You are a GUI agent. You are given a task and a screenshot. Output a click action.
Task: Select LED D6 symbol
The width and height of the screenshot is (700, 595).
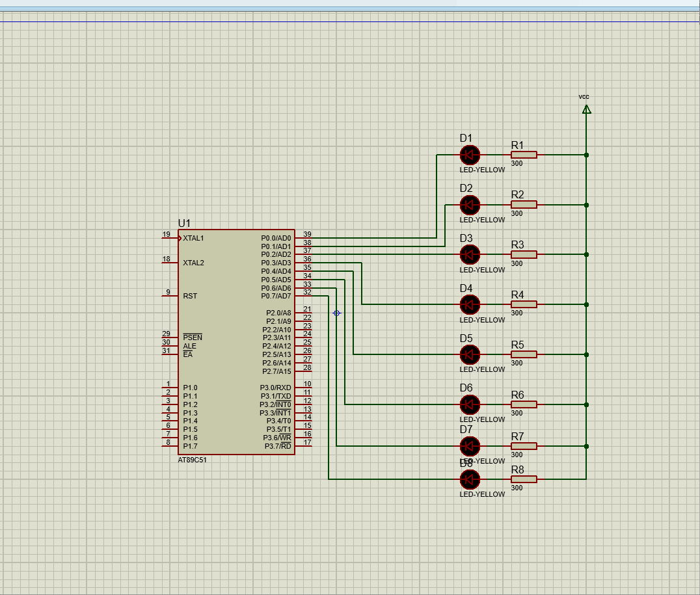[470, 405]
